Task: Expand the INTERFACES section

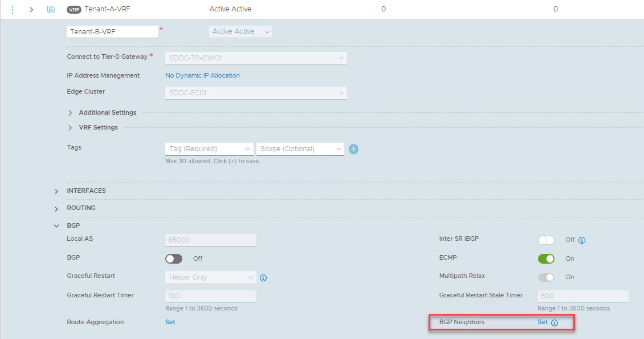Action: (56, 191)
